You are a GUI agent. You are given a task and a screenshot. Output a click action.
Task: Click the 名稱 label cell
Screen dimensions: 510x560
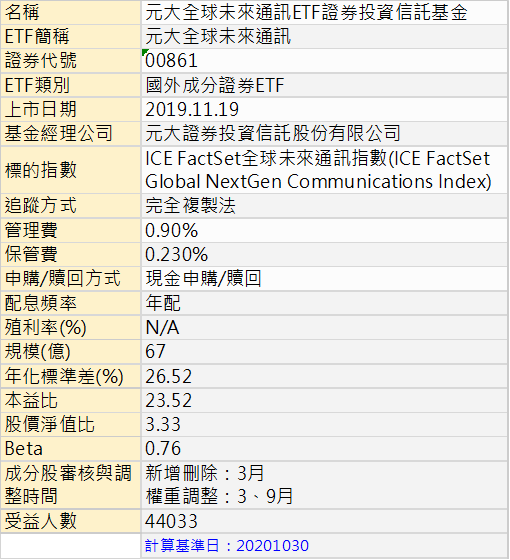pos(71,12)
